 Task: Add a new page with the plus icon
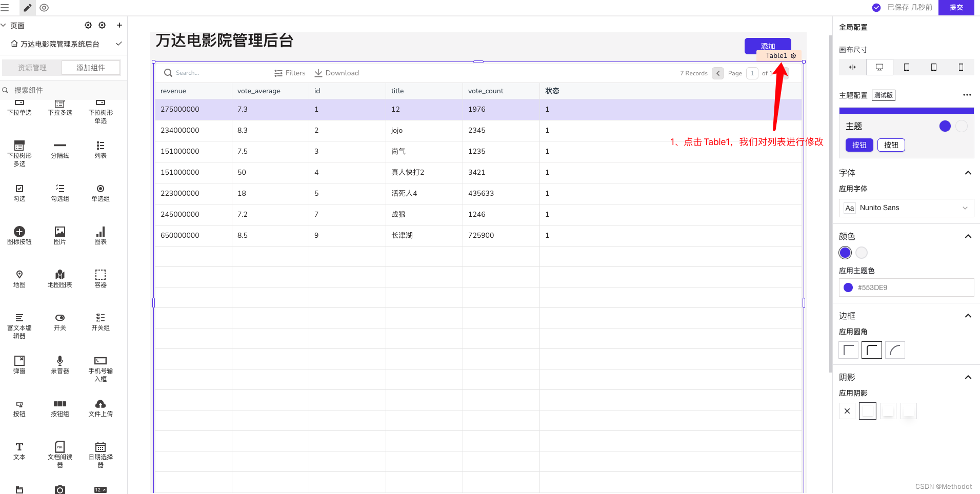(x=119, y=25)
